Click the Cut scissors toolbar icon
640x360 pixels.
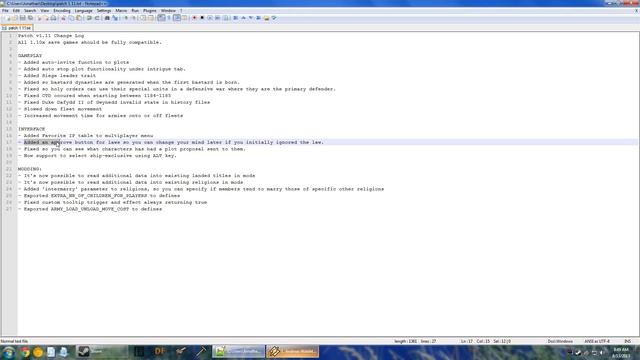tap(63, 18)
